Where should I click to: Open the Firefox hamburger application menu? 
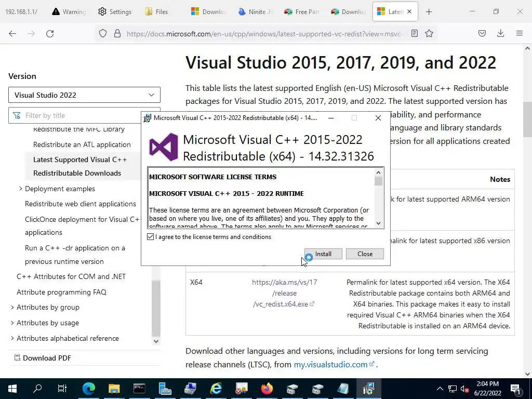(520, 33)
